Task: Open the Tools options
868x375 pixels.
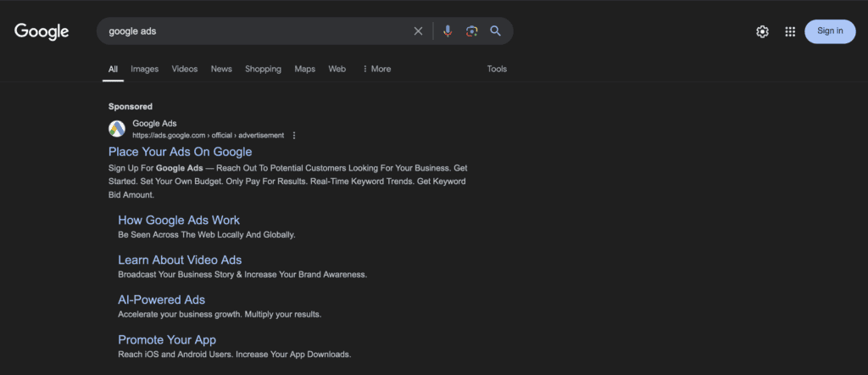Action: point(497,69)
